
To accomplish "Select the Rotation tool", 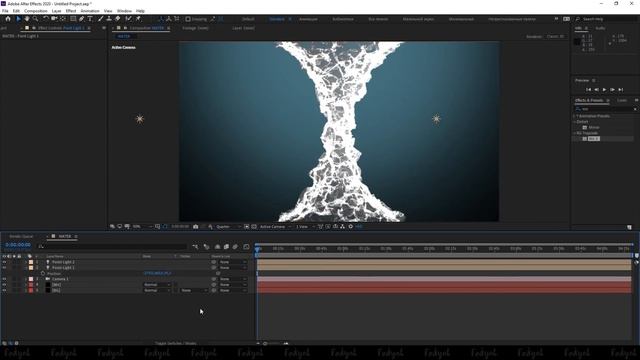I will [x=46, y=19].
